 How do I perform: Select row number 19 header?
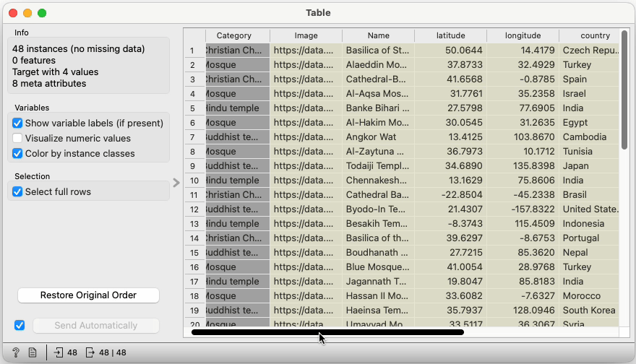click(194, 311)
